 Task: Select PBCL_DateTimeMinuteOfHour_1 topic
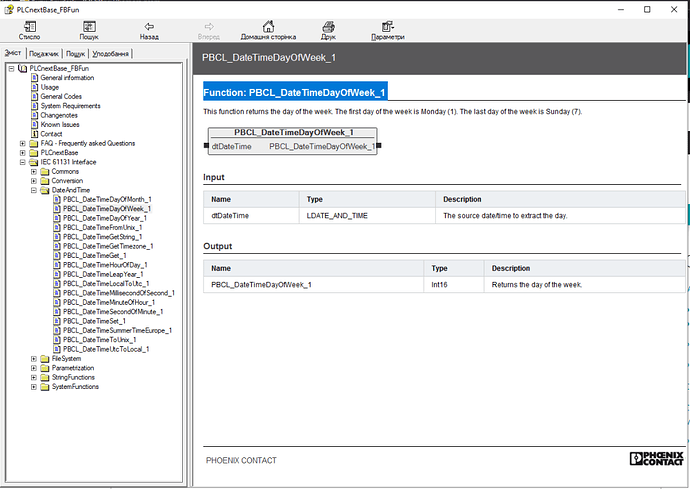point(109,302)
